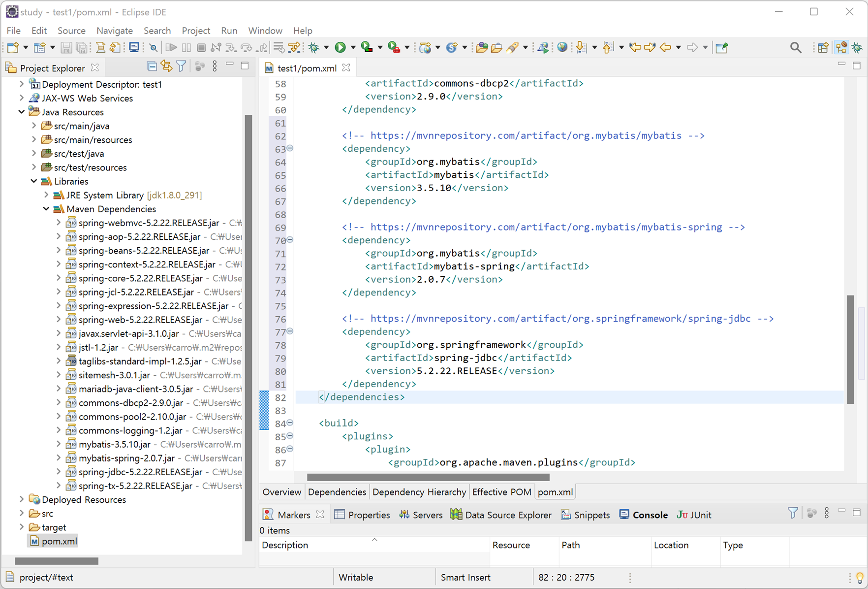
Task: Click the Search magnifier icon
Action: [x=796, y=47]
